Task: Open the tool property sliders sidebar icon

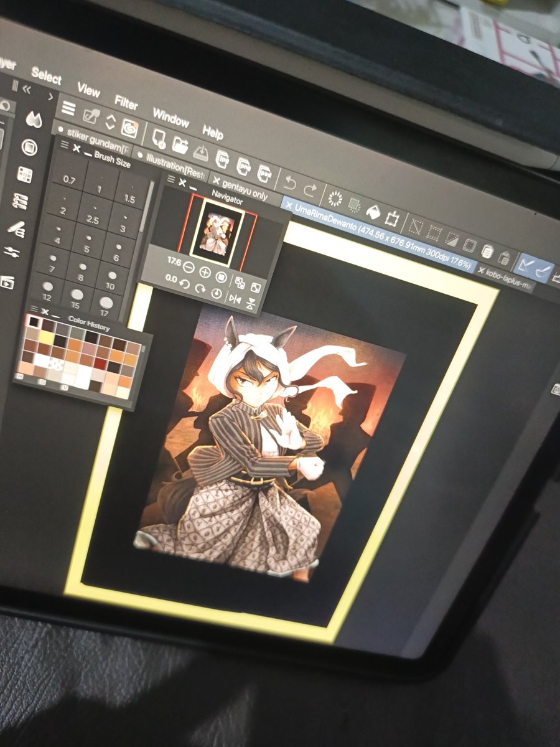Action: [12, 253]
